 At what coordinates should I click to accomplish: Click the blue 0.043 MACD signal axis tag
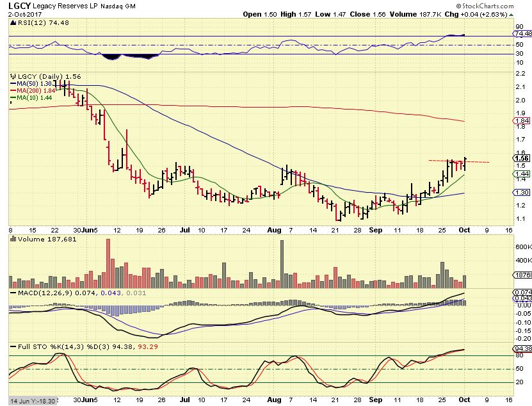[522, 298]
